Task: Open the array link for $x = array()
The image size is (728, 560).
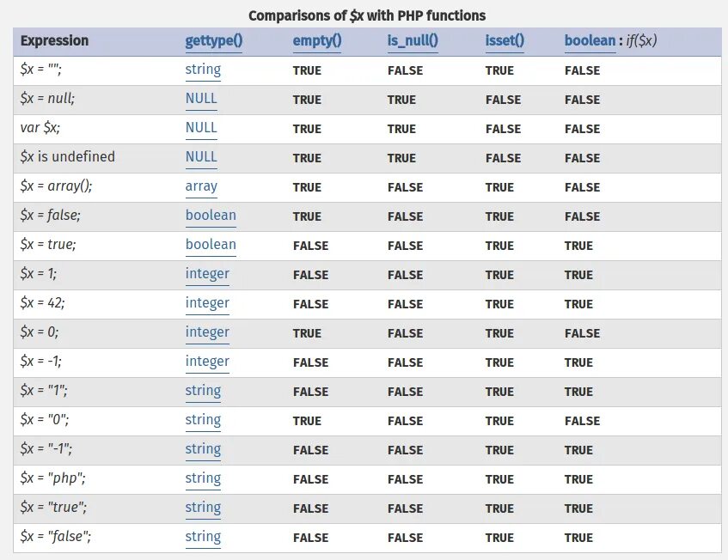Action: click(201, 187)
